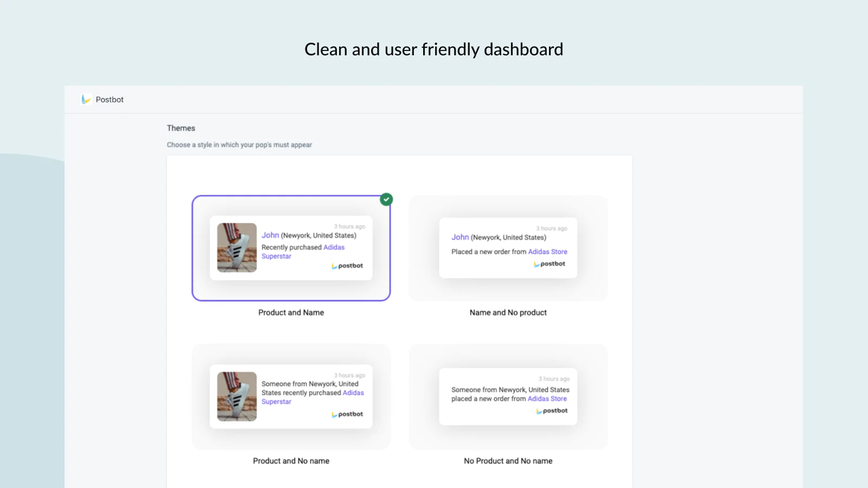
Task: Select the Product and No name theme card
Action: [x=291, y=396]
